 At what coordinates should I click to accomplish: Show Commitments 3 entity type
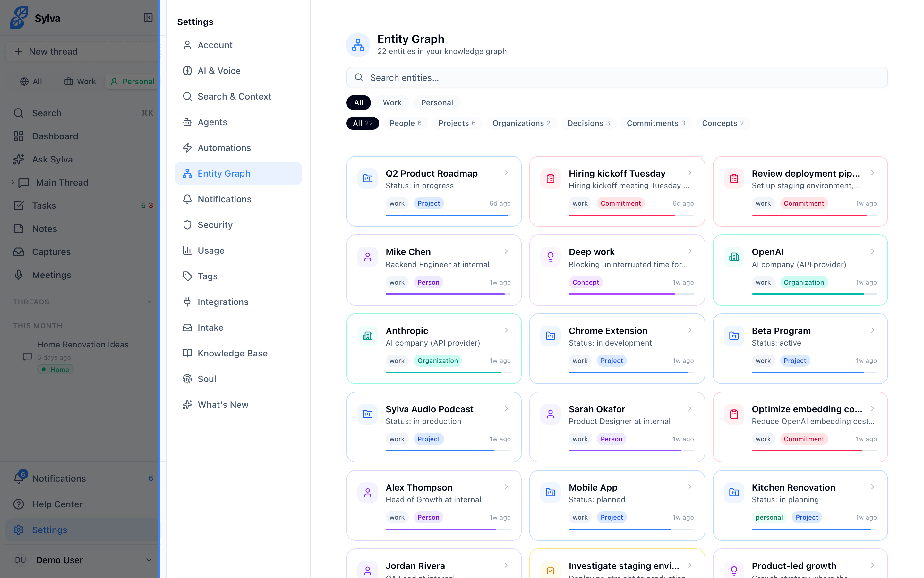[x=655, y=123]
